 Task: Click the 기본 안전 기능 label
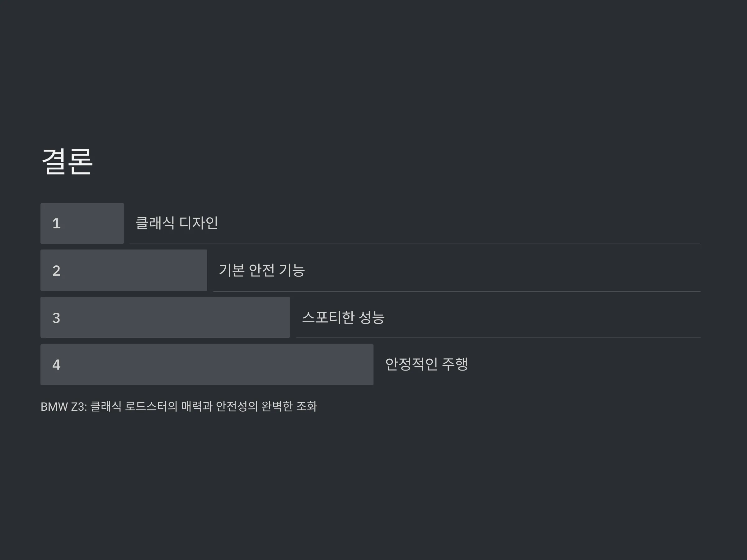(262, 270)
